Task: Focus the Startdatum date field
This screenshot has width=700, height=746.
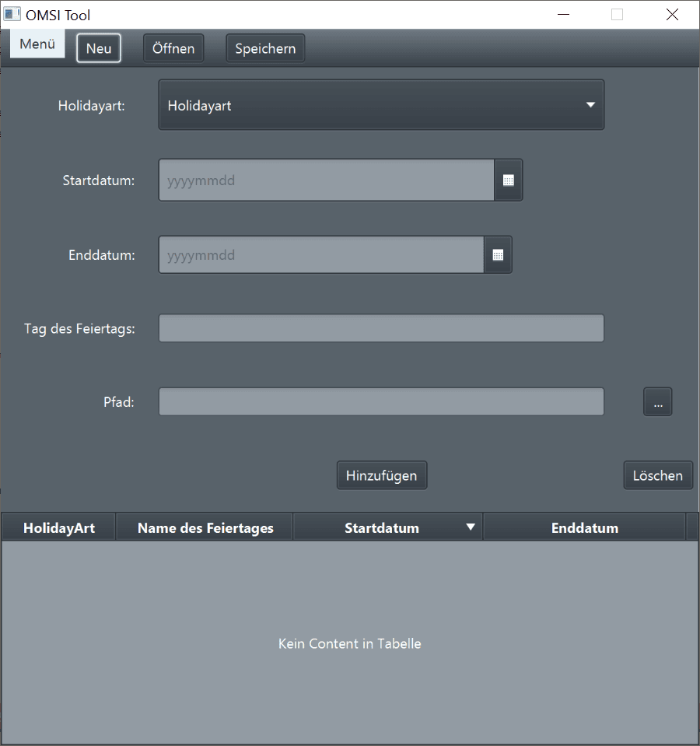Action: (327, 180)
